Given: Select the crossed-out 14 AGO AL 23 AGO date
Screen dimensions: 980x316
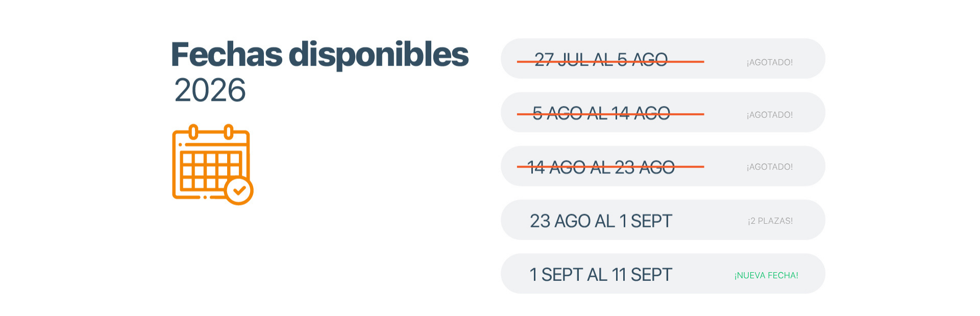Looking at the screenshot, I should click(601, 167).
